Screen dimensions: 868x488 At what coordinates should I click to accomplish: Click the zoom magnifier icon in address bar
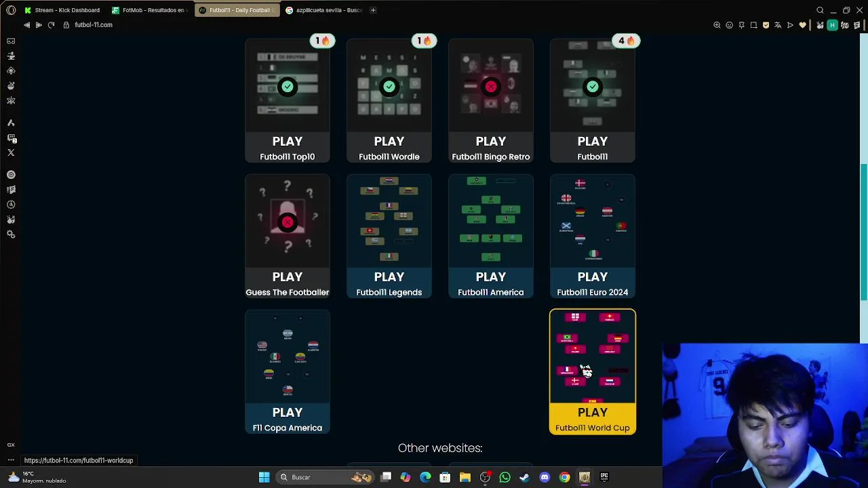pyautogui.click(x=717, y=25)
